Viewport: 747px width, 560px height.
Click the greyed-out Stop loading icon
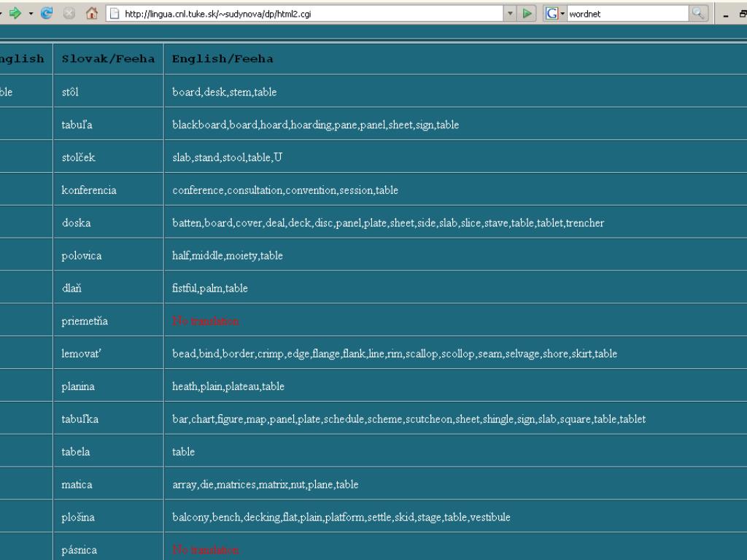69,13
